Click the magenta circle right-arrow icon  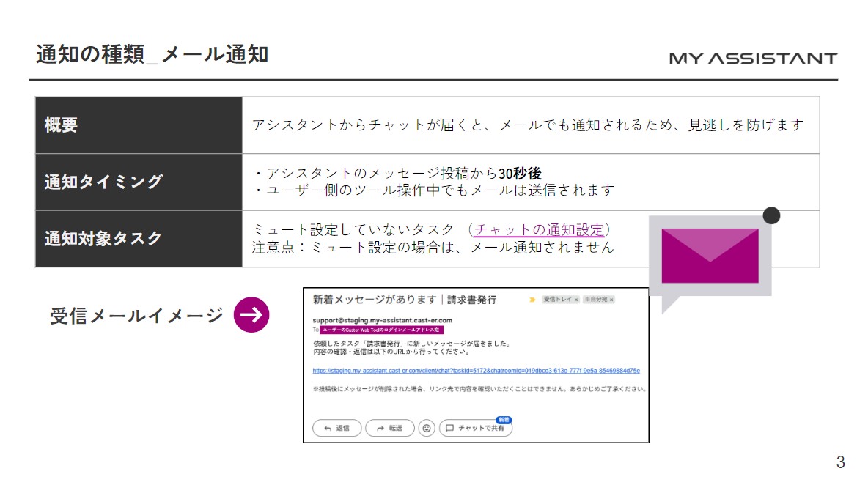(x=251, y=315)
